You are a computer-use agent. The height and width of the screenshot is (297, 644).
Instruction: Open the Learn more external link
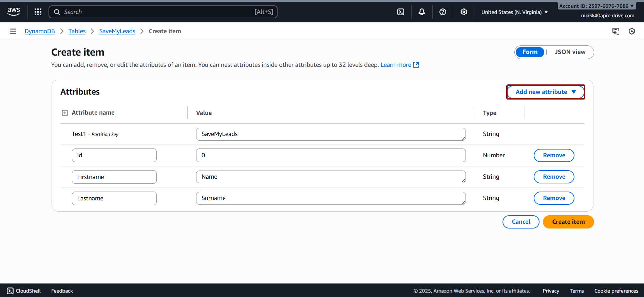click(x=400, y=65)
